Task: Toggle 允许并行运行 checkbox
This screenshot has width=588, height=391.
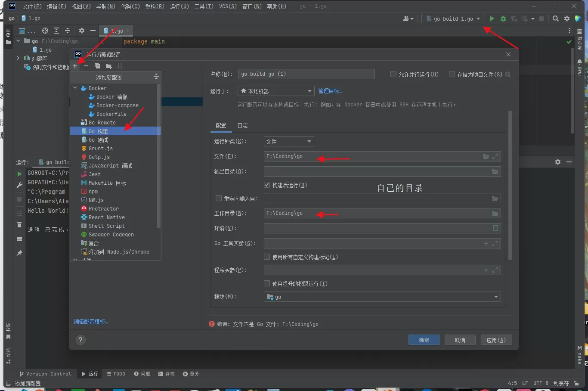Action: pyautogui.click(x=393, y=74)
